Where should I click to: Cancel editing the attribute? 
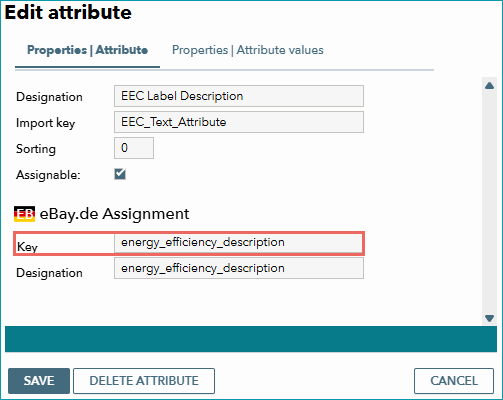tap(454, 381)
